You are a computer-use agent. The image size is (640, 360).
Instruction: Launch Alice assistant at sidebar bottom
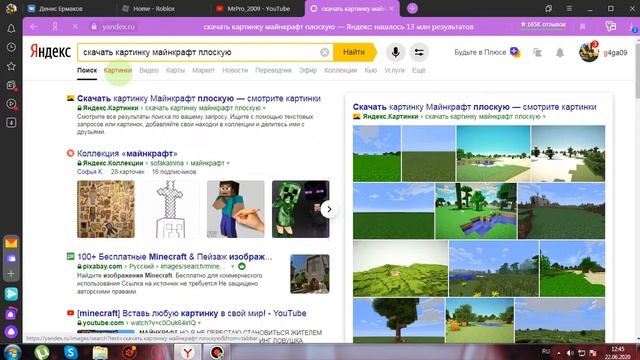[x=11, y=332]
